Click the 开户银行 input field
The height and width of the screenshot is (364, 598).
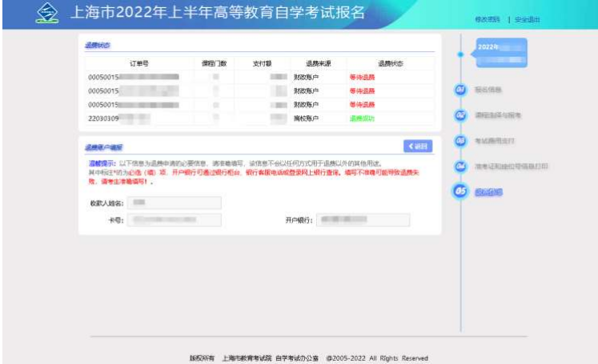tap(363, 220)
